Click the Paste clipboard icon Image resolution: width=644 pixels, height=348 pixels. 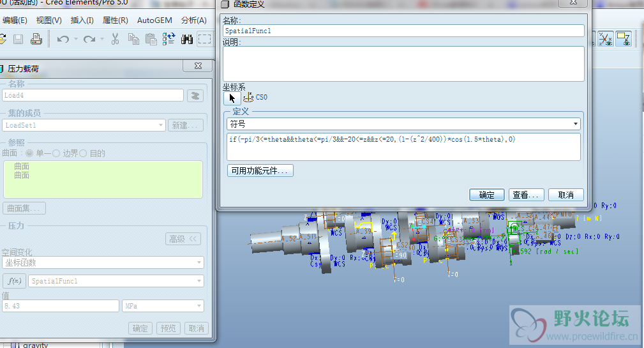pos(151,39)
